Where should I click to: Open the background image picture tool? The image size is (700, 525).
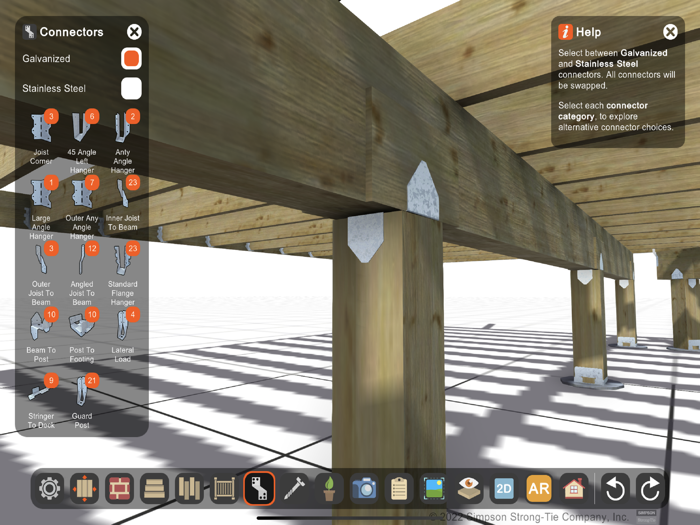(x=434, y=488)
